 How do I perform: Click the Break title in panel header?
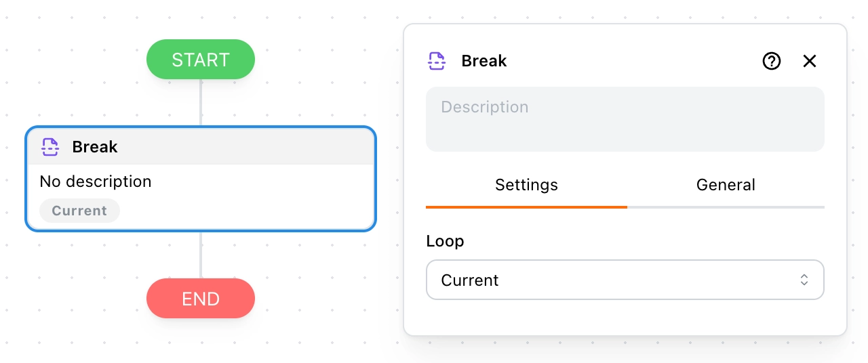pyautogui.click(x=484, y=61)
